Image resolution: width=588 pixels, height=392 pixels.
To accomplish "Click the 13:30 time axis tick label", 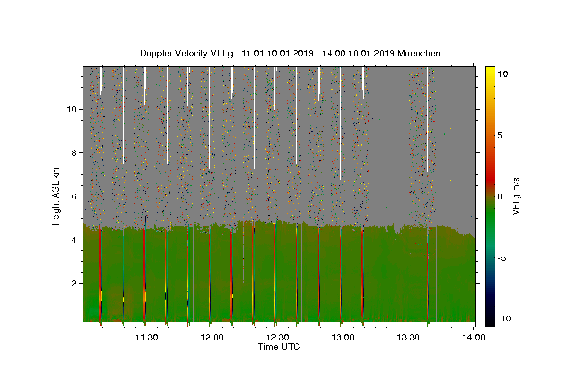I will [408, 337].
